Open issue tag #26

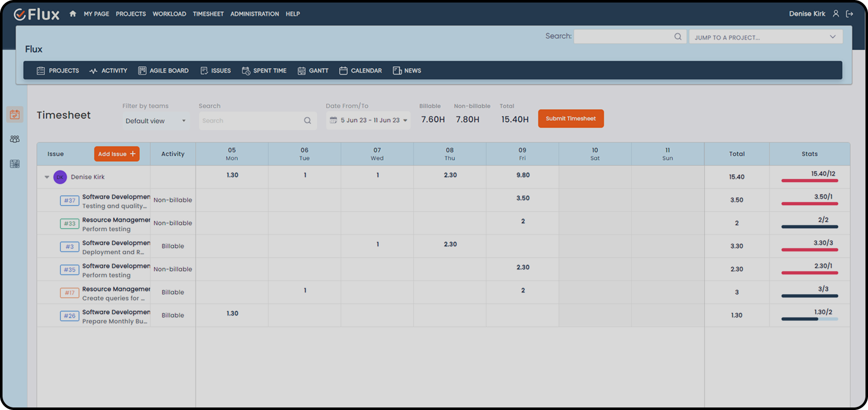(x=69, y=316)
